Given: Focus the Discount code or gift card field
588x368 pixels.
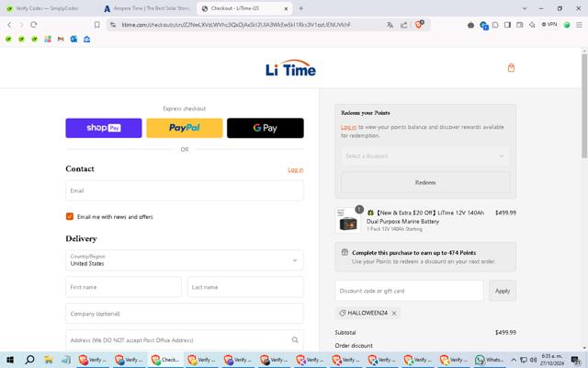Looking at the screenshot, I should tap(409, 291).
